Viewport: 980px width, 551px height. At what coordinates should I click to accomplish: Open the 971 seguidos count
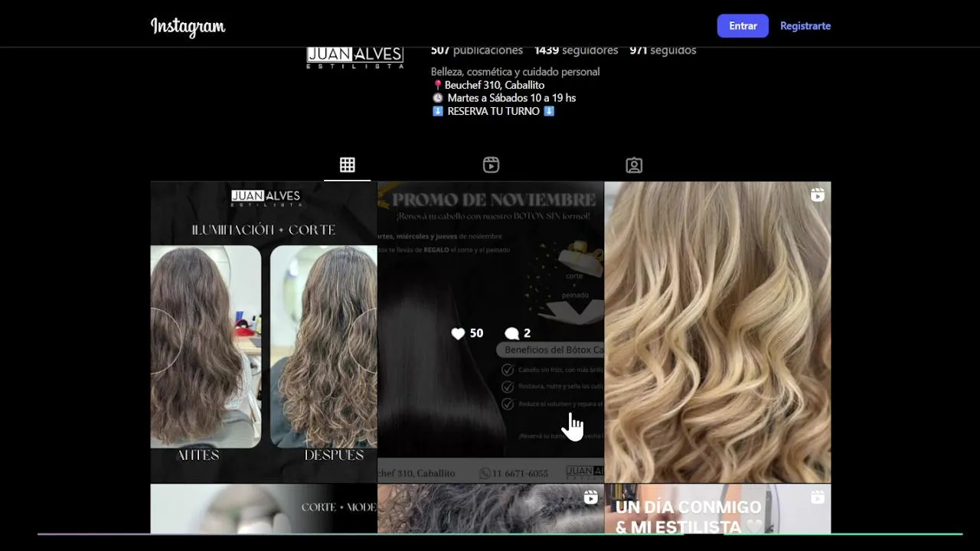(663, 51)
